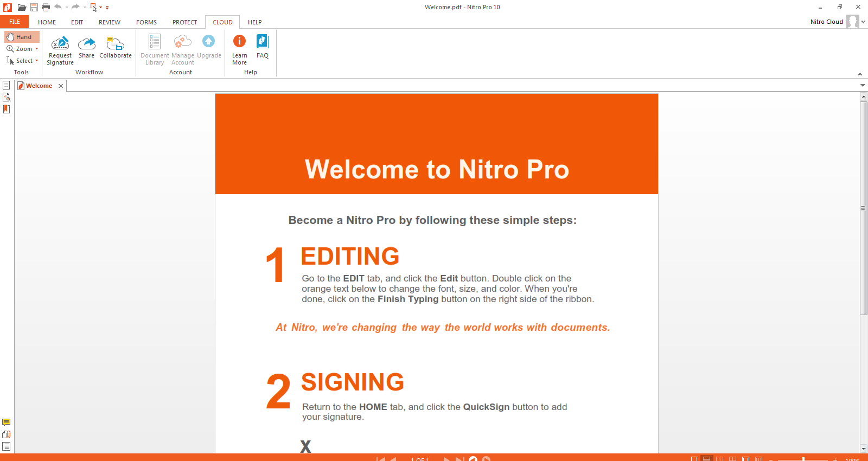
Task: Click the Workflow group label
Action: click(89, 72)
